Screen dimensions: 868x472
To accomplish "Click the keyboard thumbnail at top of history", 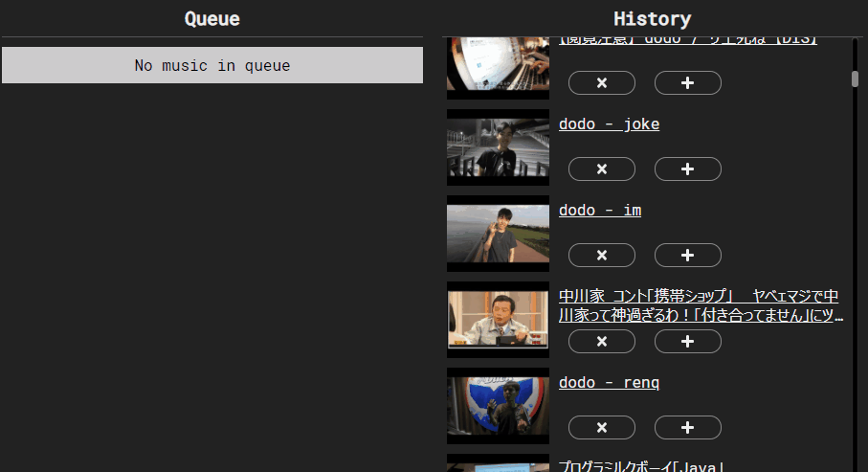I will (499, 68).
